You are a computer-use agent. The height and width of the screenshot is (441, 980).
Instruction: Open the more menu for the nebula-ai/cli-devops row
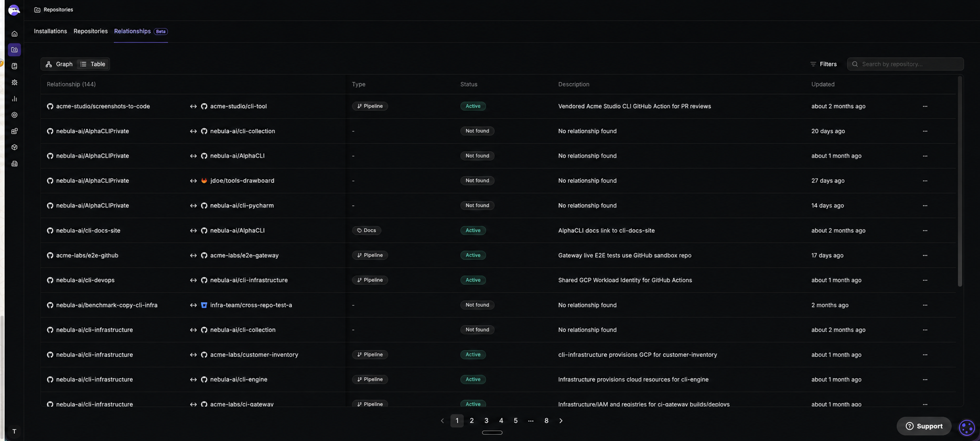click(x=925, y=280)
